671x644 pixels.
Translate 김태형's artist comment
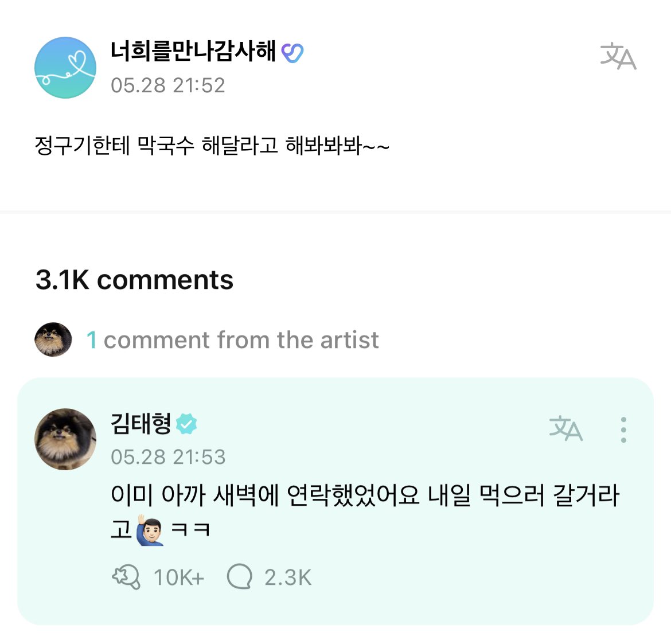click(565, 428)
